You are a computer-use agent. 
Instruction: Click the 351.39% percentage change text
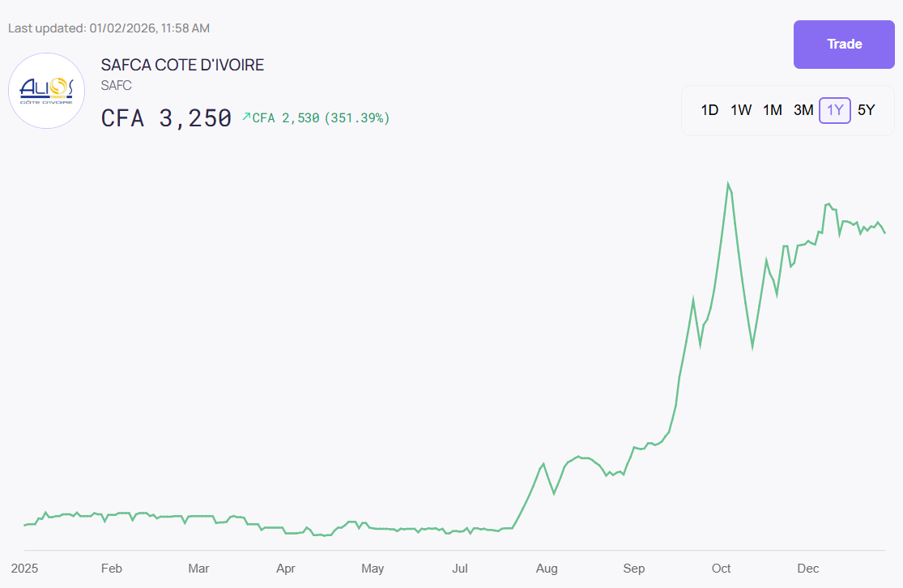click(357, 118)
